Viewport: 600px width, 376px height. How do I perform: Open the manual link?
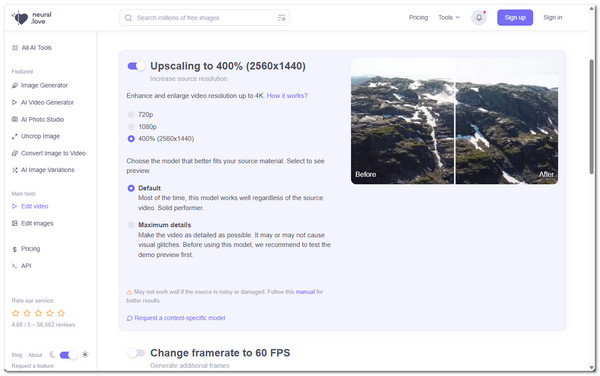(305, 292)
